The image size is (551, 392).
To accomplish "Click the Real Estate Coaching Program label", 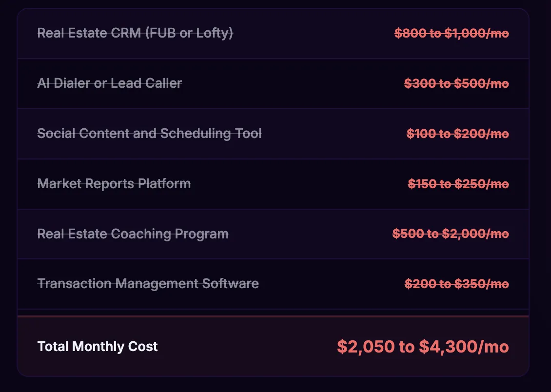I will point(133,234).
